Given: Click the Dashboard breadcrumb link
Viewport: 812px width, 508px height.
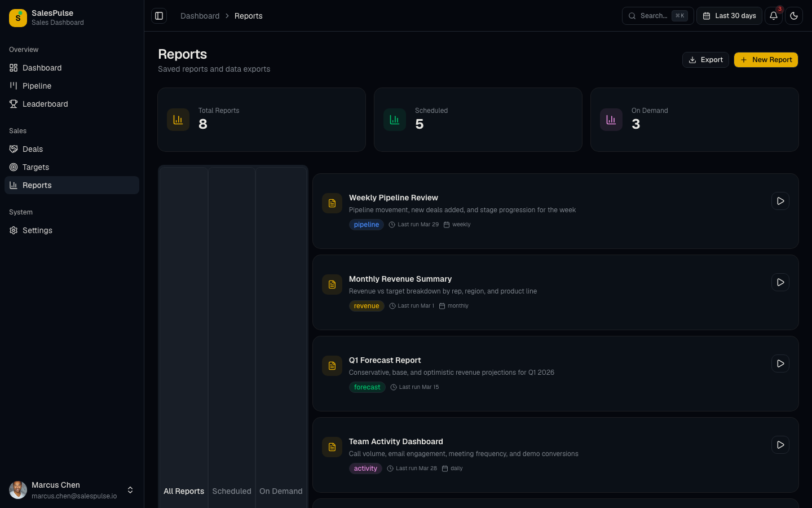Looking at the screenshot, I should [x=200, y=16].
